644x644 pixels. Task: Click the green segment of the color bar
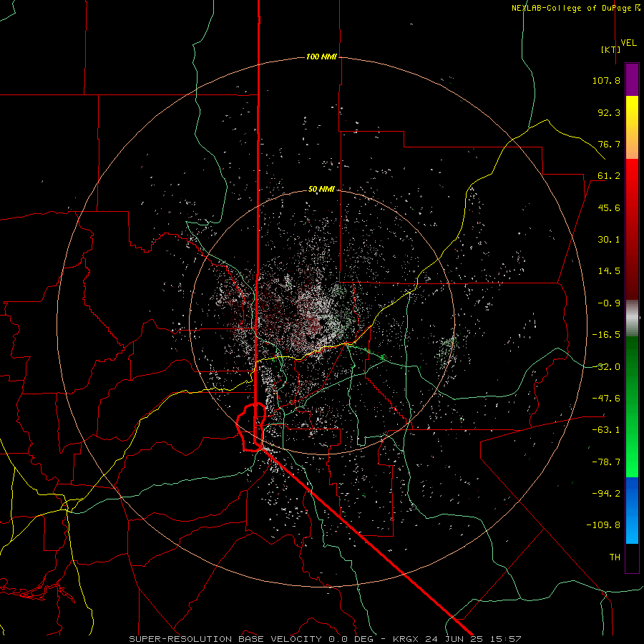(632, 406)
